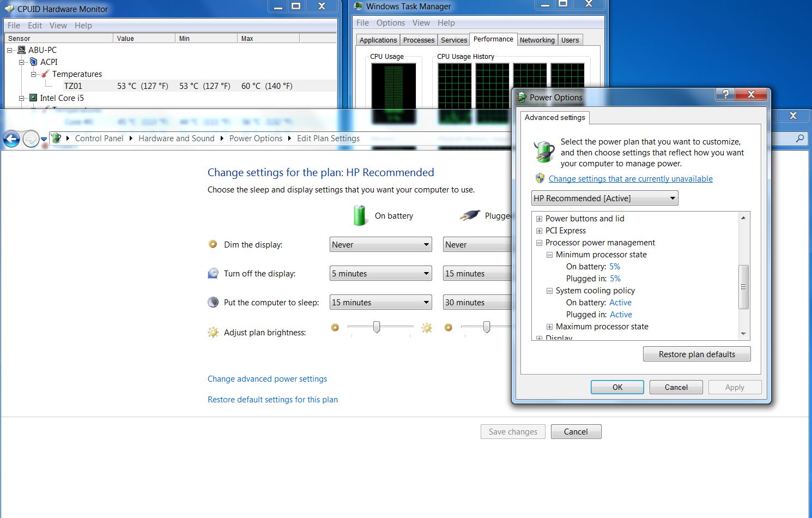
Task: Click Cancel in Power Options dialog
Action: (676, 387)
